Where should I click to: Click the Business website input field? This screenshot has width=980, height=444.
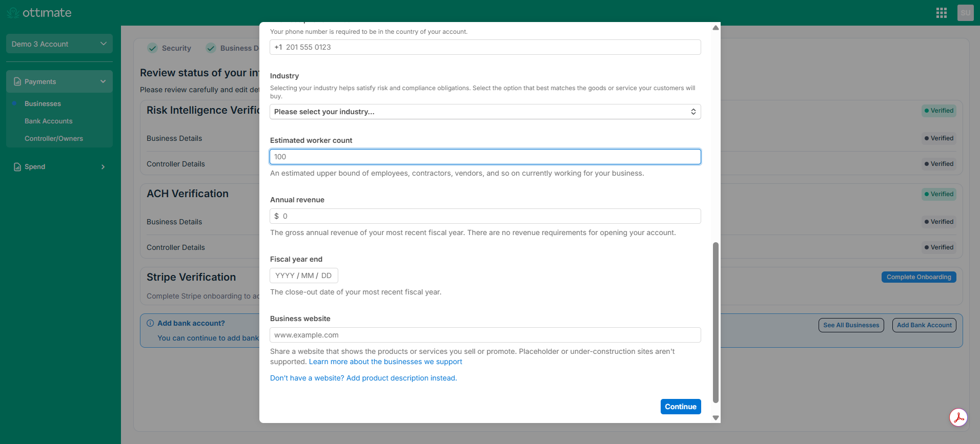coord(485,335)
